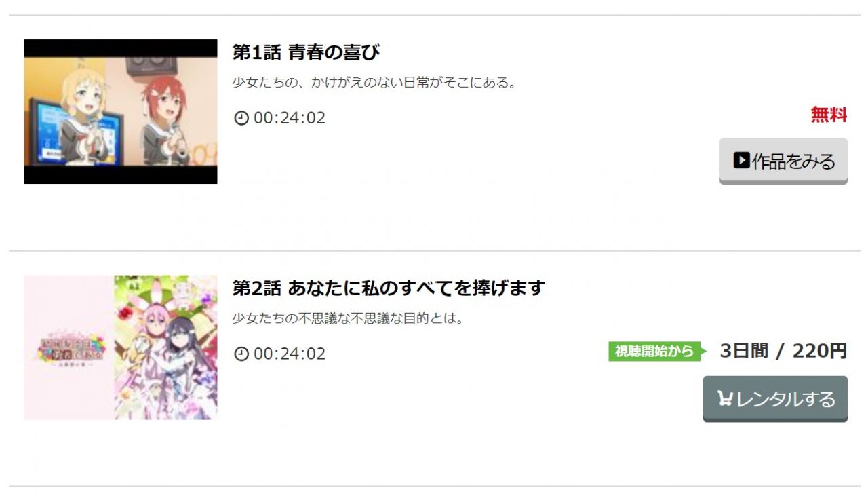
Task: Click the clock icon for episode 1
Action: [x=241, y=119]
